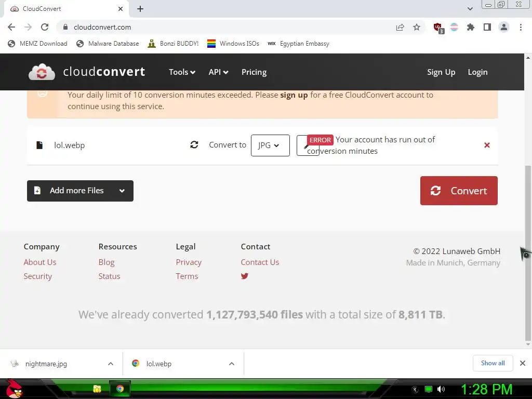Open the Bonzi BUDDY! bookmark

[x=173, y=44]
